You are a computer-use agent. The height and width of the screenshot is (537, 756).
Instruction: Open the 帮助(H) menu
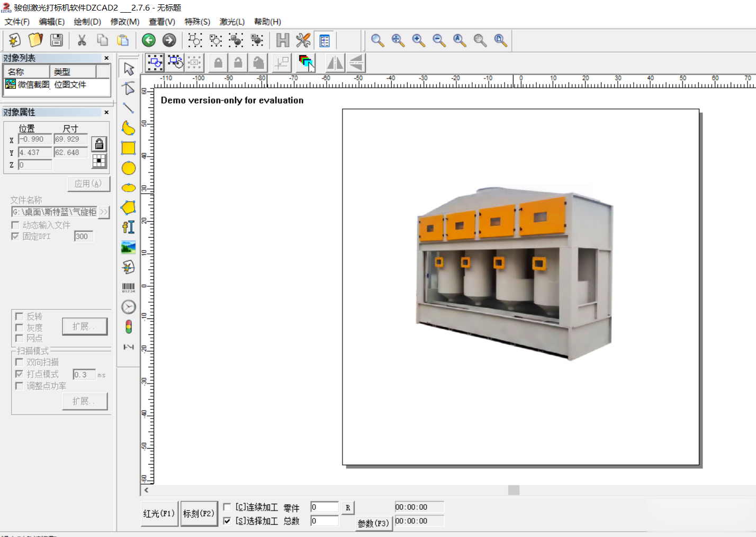268,22
